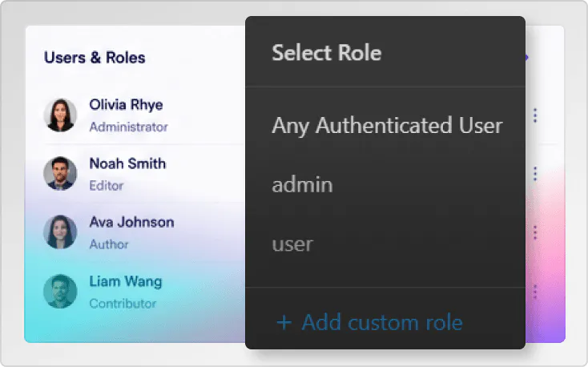Screen dimensions: 588x367
Task: Click the Select Role header
Action: (326, 53)
